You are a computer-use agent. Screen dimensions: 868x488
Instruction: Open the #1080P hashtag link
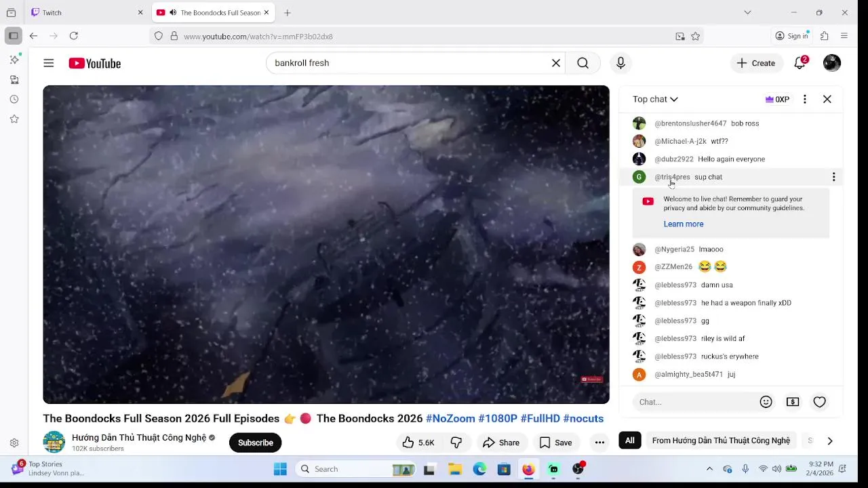tap(498, 418)
